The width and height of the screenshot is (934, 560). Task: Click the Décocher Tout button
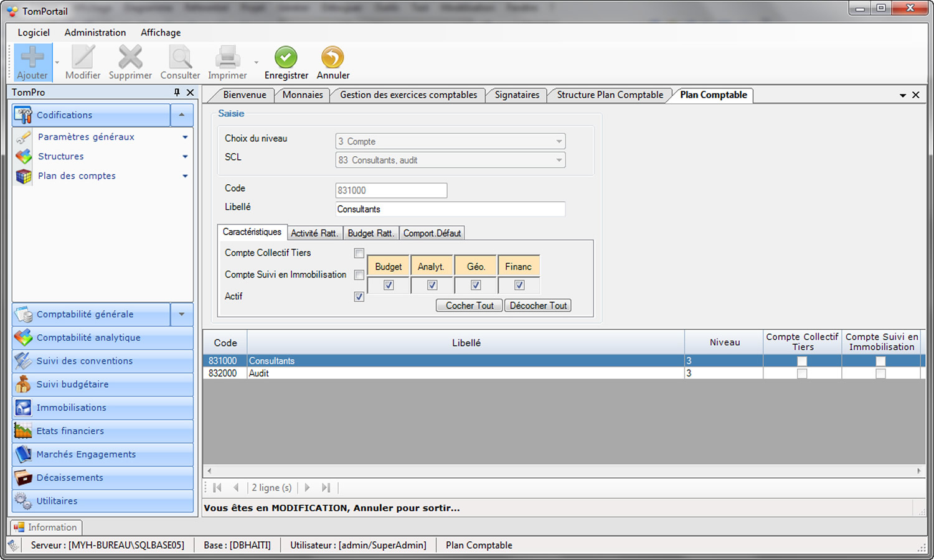[538, 306]
